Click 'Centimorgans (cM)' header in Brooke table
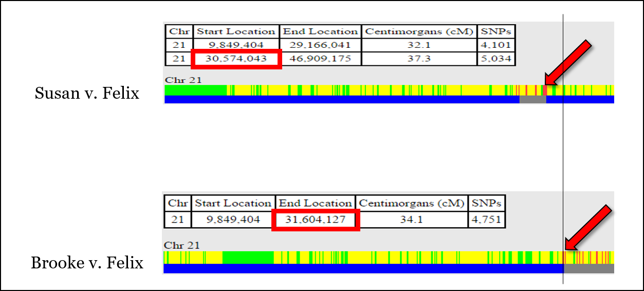This screenshot has height=291, width=644. (x=412, y=203)
